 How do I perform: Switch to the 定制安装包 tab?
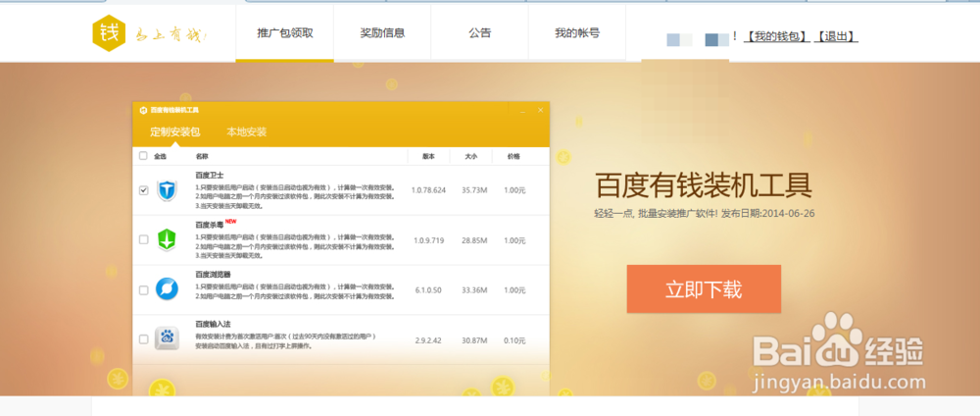175,132
